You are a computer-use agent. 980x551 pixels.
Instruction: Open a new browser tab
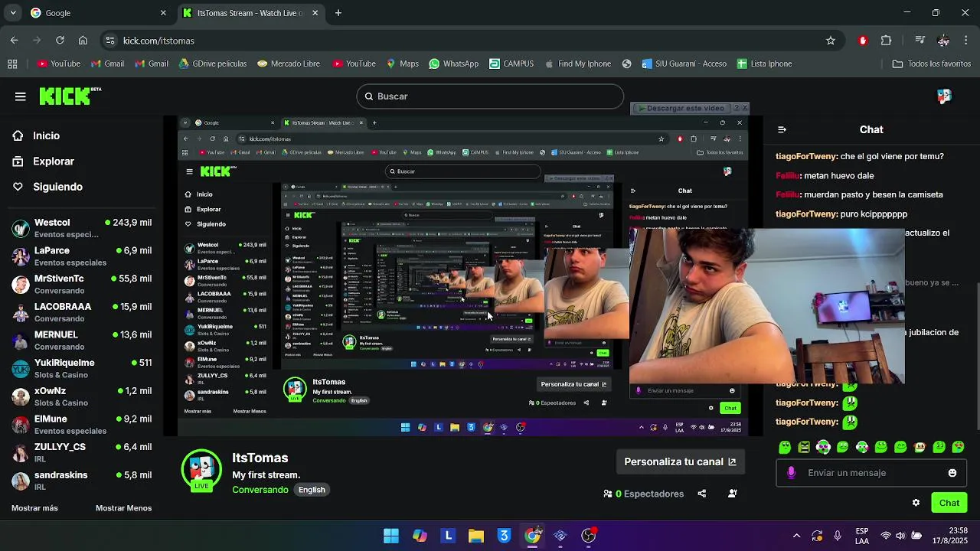coord(338,13)
